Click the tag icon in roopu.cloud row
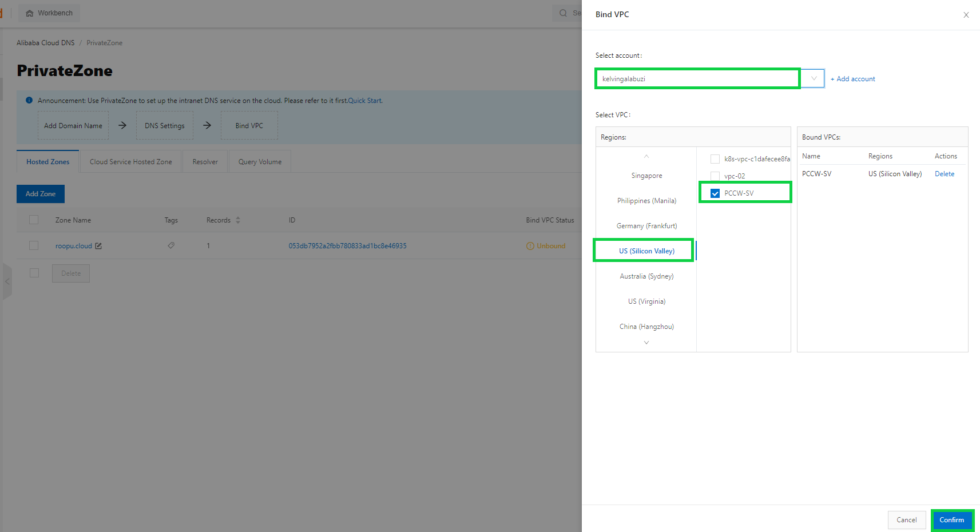 click(171, 245)
